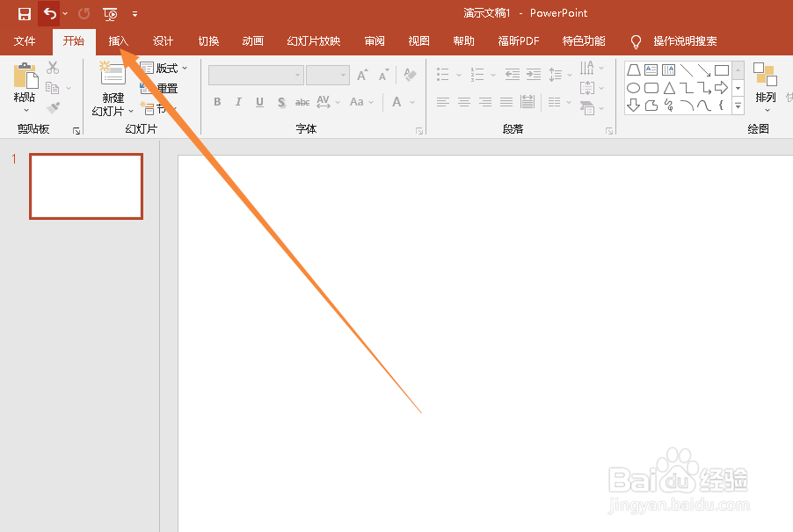Click the Decrease Font Size icon
Viewport: 793px width, 532px height.
point(384,75)
